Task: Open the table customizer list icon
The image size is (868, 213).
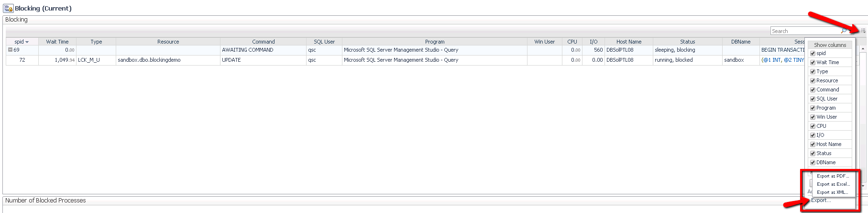Action: (863, 31)
